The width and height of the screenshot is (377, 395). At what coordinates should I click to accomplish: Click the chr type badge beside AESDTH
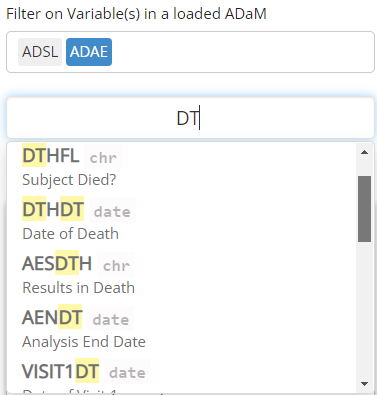(116, 265)
